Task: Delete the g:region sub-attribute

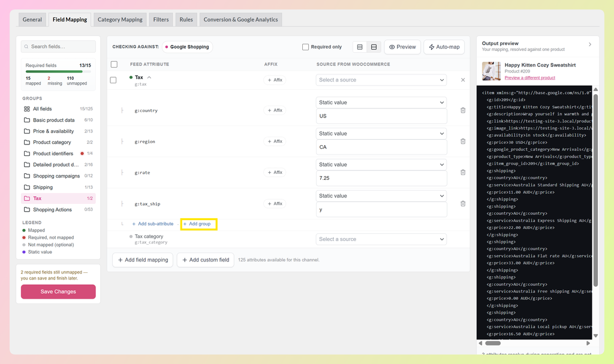Action: pos(463,142)
